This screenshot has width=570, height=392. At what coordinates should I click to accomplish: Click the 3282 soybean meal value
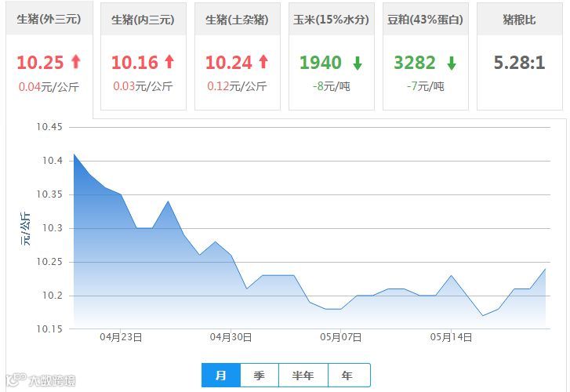(x=415, y=62)
